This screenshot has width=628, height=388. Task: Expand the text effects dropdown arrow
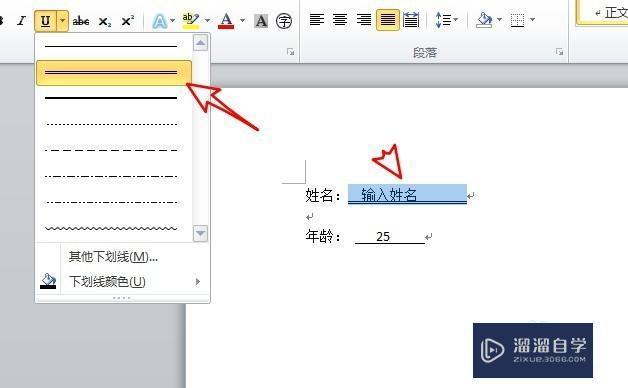click(x=173, y=20)
